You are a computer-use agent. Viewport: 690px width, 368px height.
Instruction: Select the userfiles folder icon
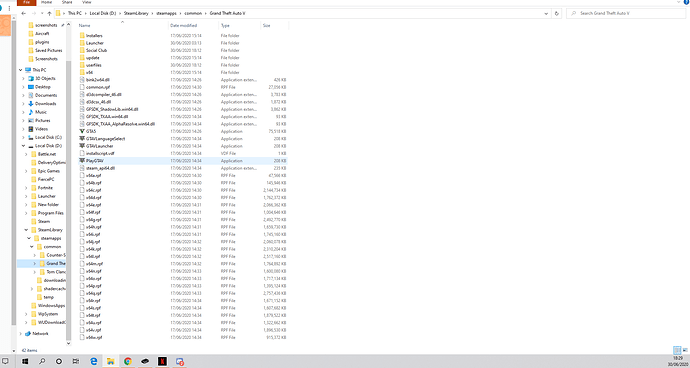click(82, 65)
